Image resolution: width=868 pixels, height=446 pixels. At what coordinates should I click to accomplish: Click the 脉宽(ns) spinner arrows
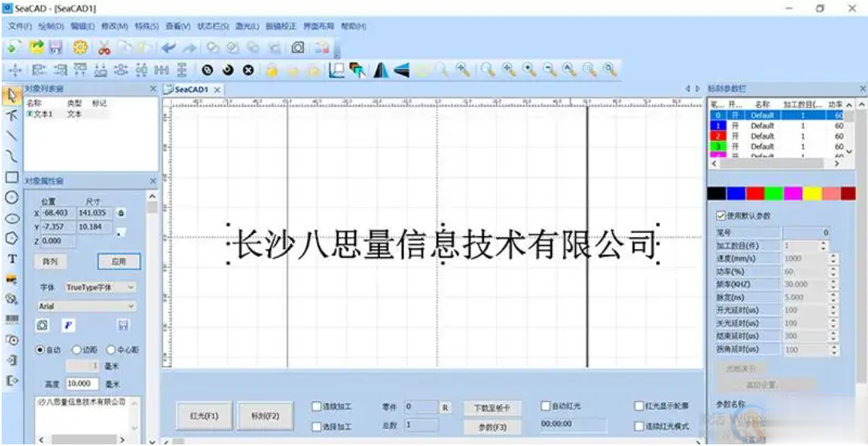[x=834, y=298]
